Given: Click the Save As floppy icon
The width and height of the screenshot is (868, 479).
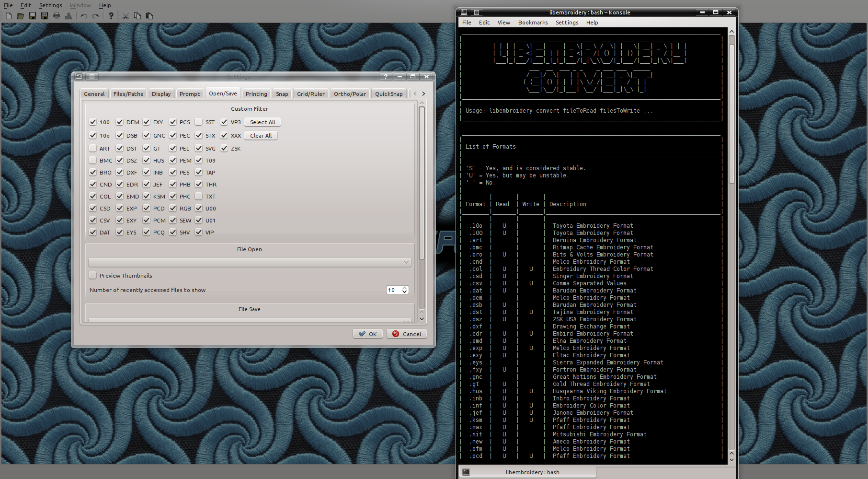Looking at the screenshot, I should point(44,16).
